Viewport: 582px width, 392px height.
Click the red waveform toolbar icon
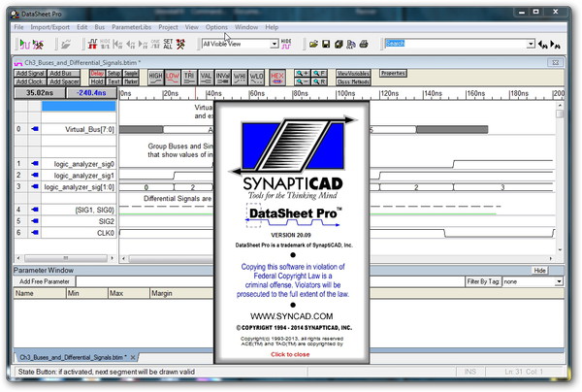(x=92, y=45)
